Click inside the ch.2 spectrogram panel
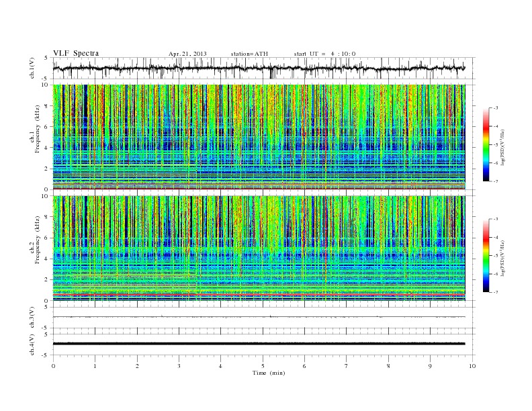 pyautogui.click(x=259, y=248)
